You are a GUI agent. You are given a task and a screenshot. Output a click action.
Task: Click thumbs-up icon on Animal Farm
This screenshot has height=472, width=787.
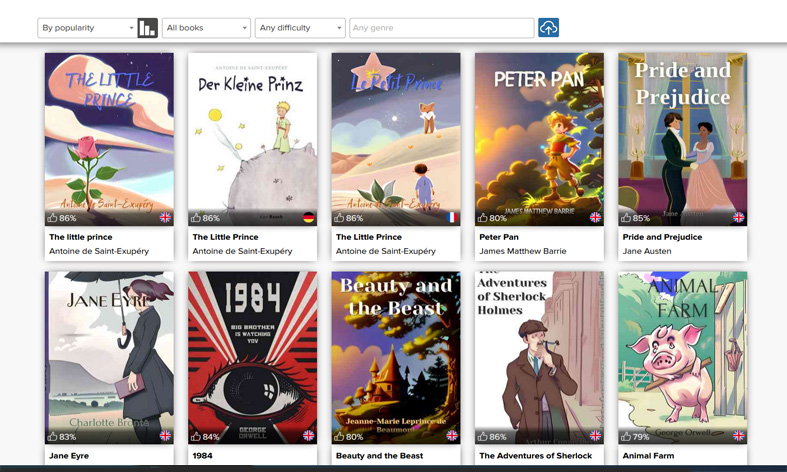pos(626,436)
